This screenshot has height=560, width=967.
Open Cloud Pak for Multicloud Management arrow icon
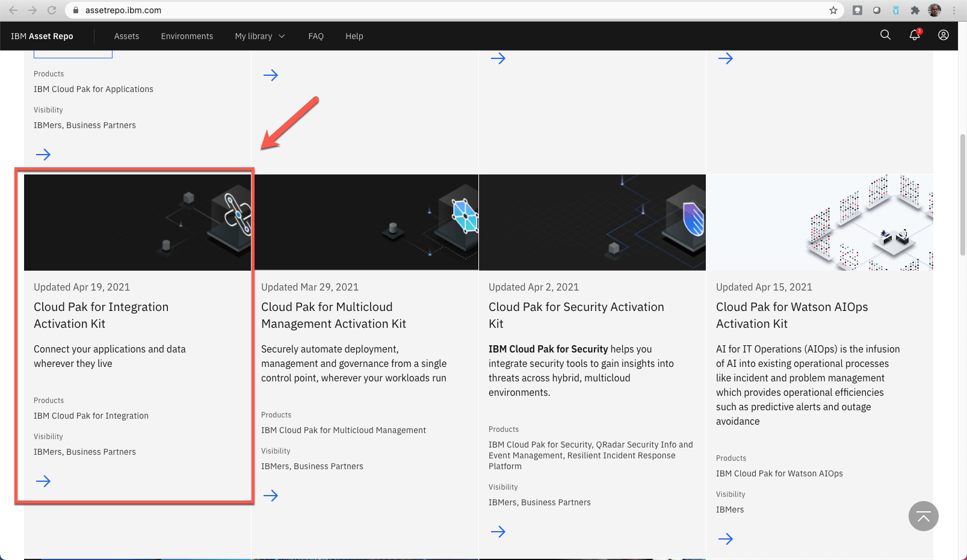pyautogui.click(x=271, y=495)
